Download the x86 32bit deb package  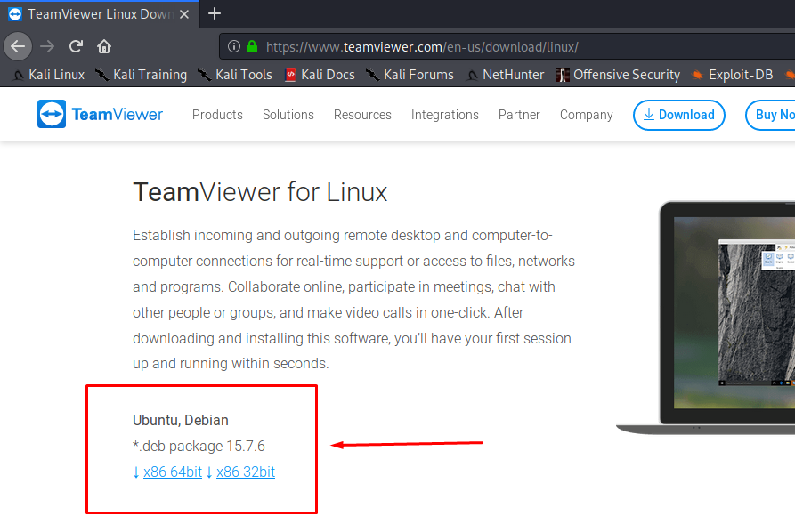(x=246, y=472)
